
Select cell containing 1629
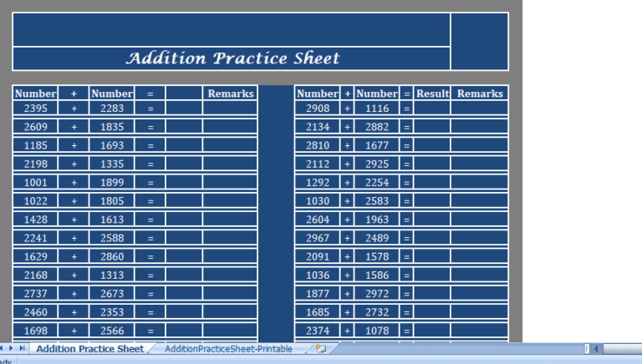pos(36,256)
